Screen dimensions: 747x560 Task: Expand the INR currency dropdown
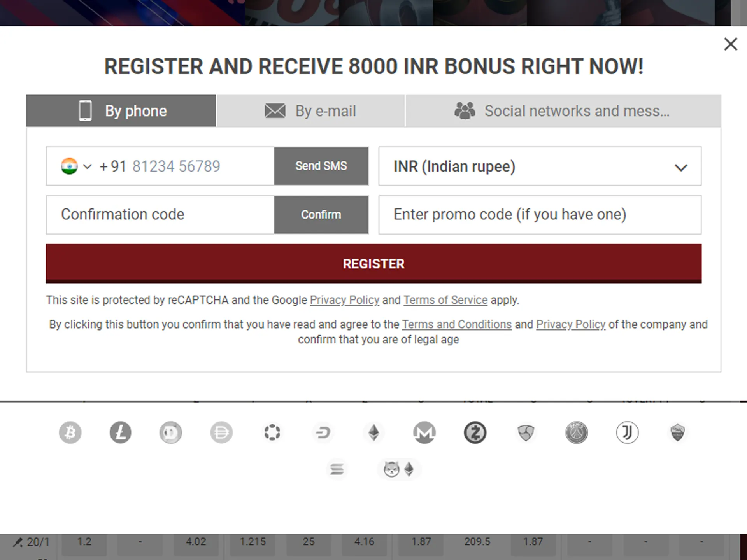tap(682, 166)
